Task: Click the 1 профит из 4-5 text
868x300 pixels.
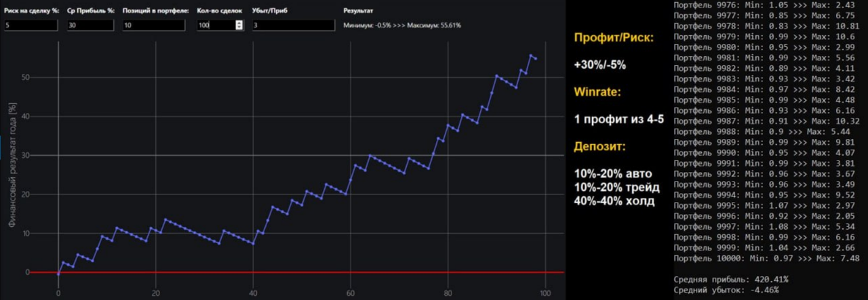Action: (x=618, y=120)
